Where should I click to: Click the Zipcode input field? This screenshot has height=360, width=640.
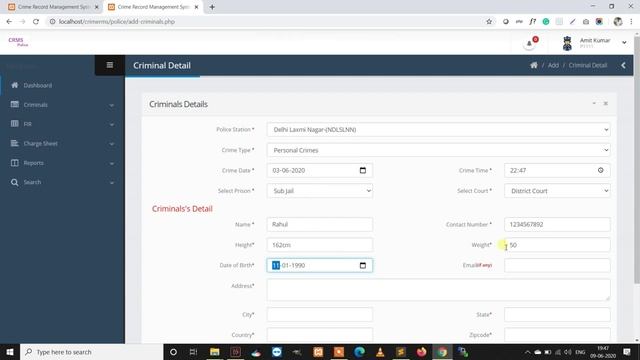(x=557, y=335)
